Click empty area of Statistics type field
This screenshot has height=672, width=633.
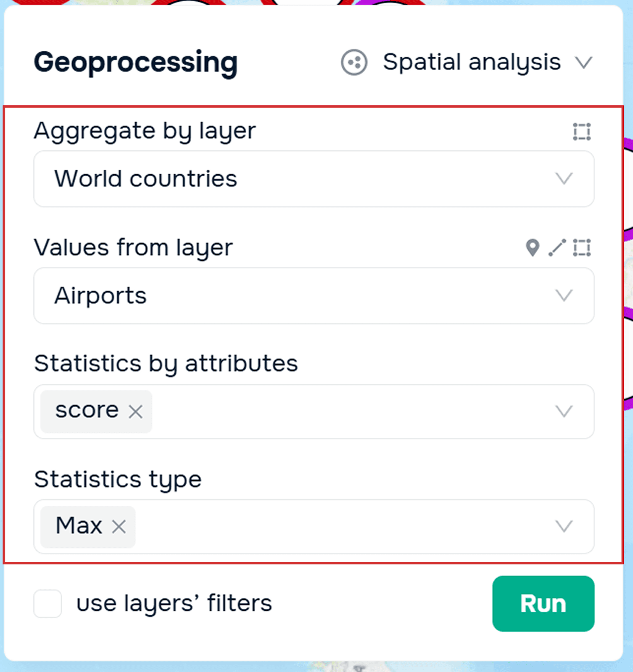[336, 527]
